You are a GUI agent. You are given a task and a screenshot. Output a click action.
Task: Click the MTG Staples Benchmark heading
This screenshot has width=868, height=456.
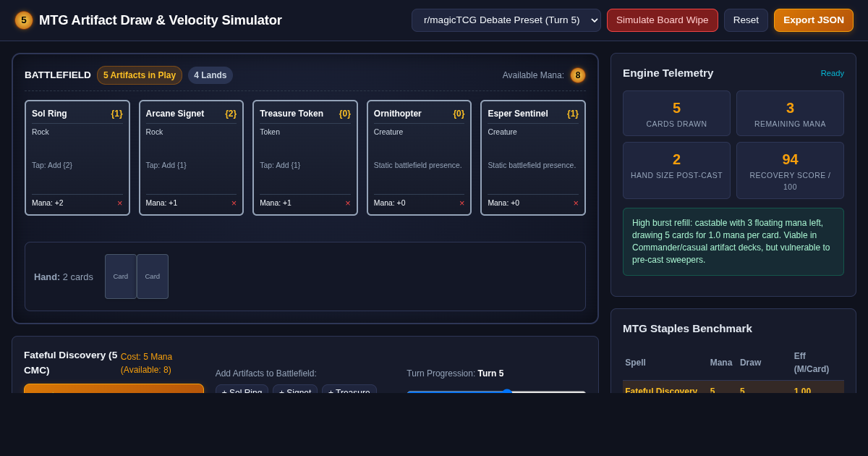687,329
